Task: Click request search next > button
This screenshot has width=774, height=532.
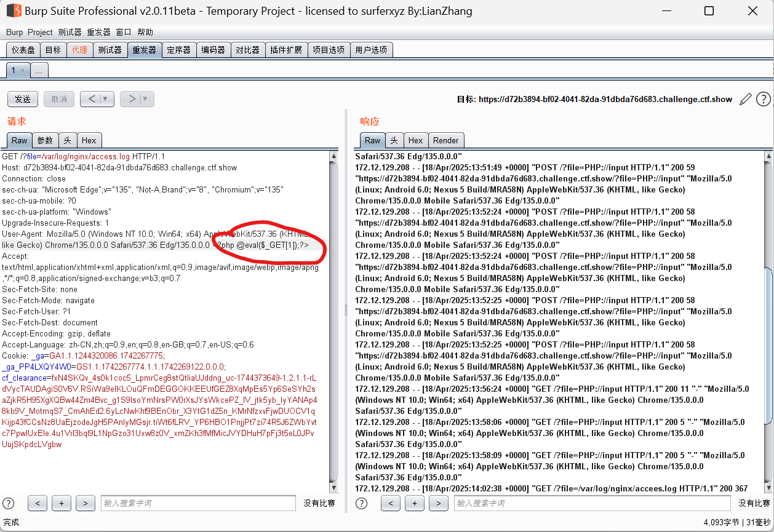Action: coord(85,503)
